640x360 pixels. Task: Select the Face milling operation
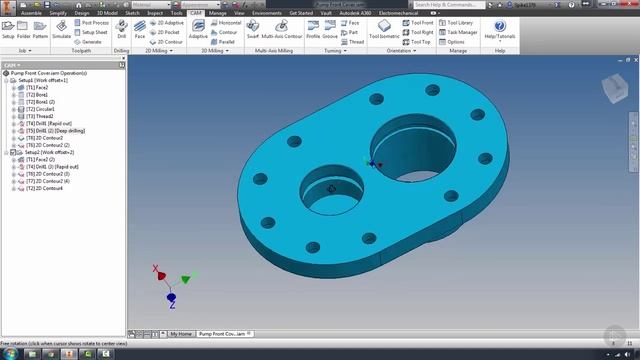pyautogui.click(x=140, y=29)
